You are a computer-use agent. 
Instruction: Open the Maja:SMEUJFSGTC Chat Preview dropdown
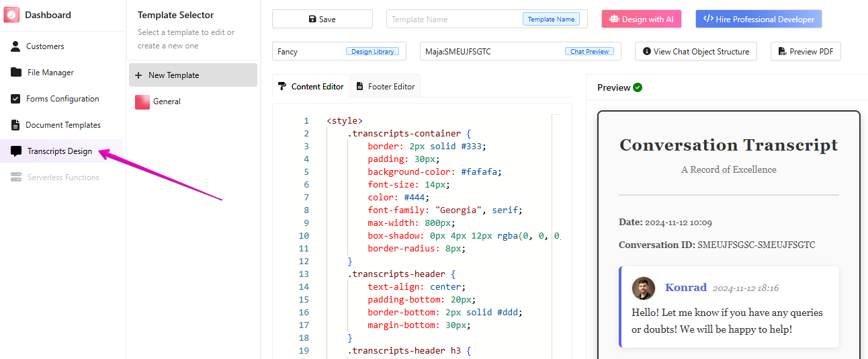point(521,51)
